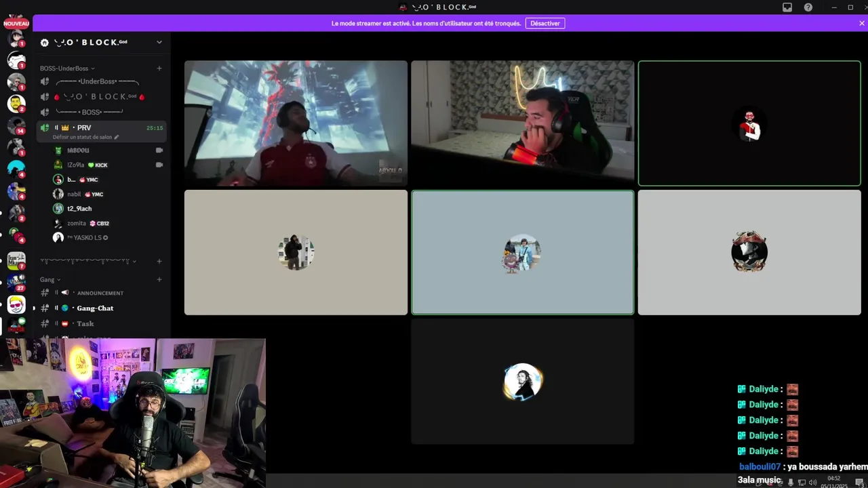This screenshot has height=488, width=868.
Task: Dismiss the streamer mode purple banner
Action: click(862, 23)
